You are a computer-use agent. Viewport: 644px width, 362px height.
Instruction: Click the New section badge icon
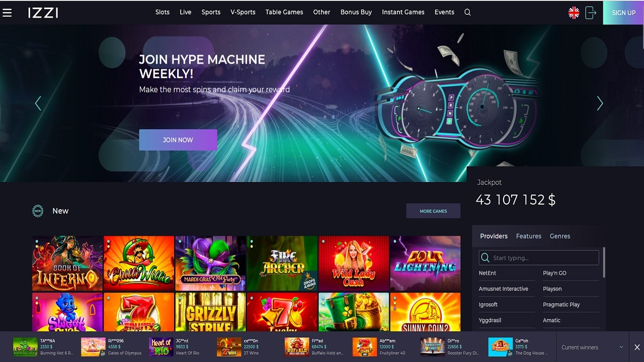[x=38, y=211]
